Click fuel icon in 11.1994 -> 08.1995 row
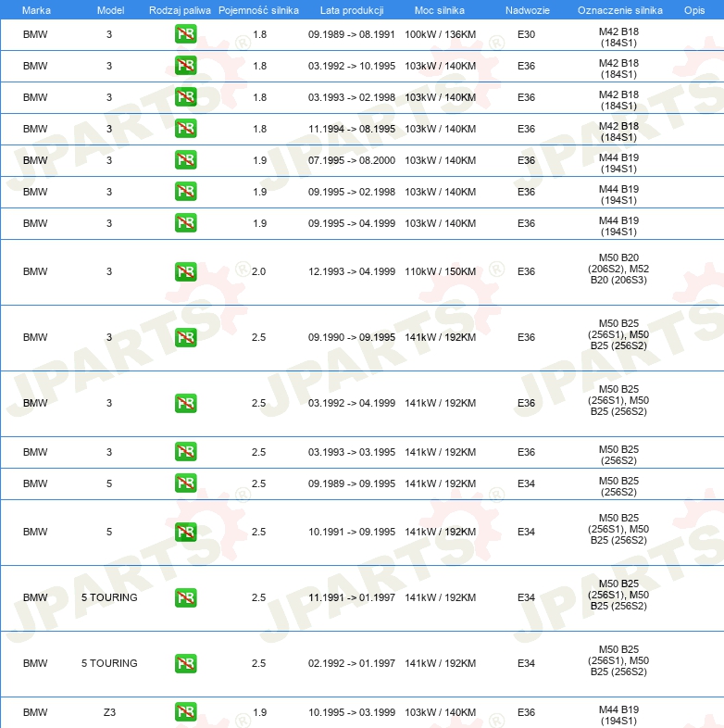Image resolution: width=724 pixels, height=728 pixels. click(186, 129)
